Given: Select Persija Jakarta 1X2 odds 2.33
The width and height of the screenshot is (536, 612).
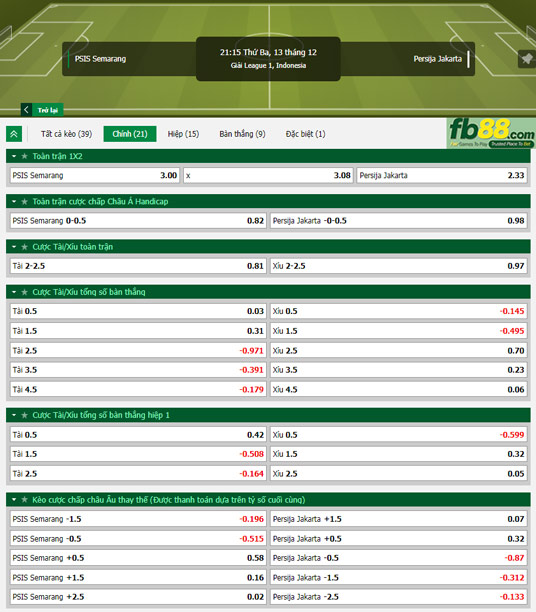Looking at the screenshot, I should tap(442, 175).
